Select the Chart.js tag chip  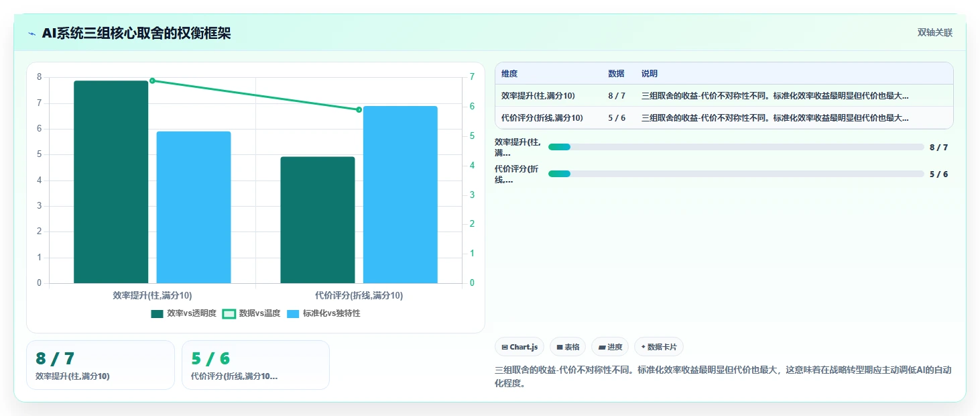pyautogui.click(x=519, y=347)
